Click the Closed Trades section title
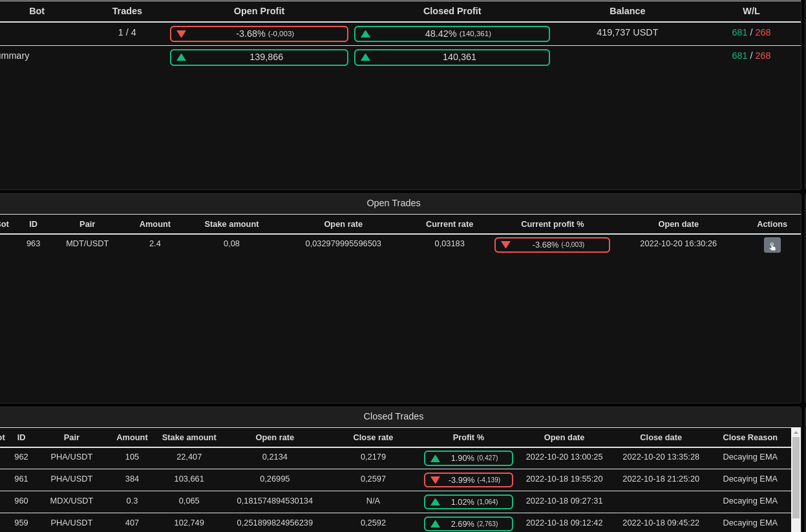Image resolution: width=806 pixels, height=532 pixels. (394, 416)
